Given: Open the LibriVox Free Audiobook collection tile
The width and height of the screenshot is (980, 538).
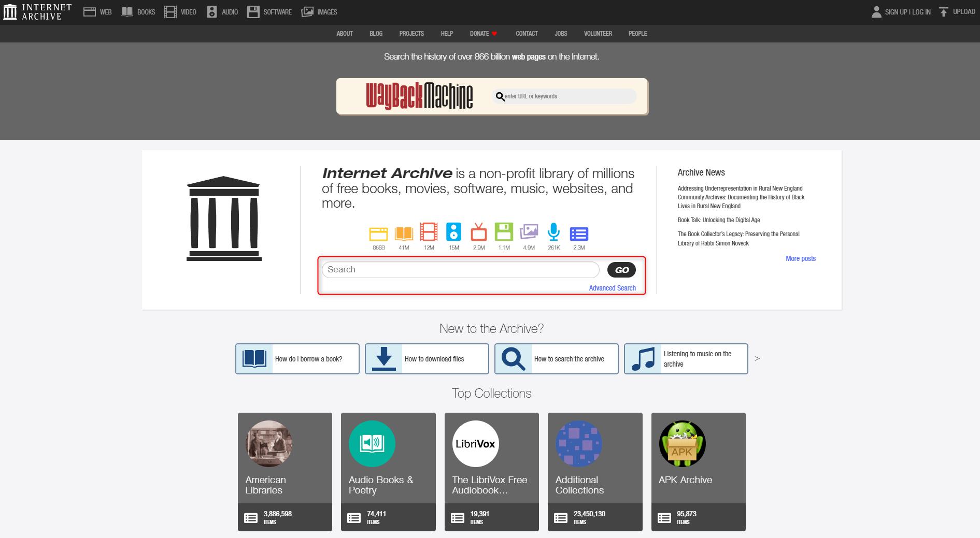Looking at the screenshot, I should click(x=491, y=471).
